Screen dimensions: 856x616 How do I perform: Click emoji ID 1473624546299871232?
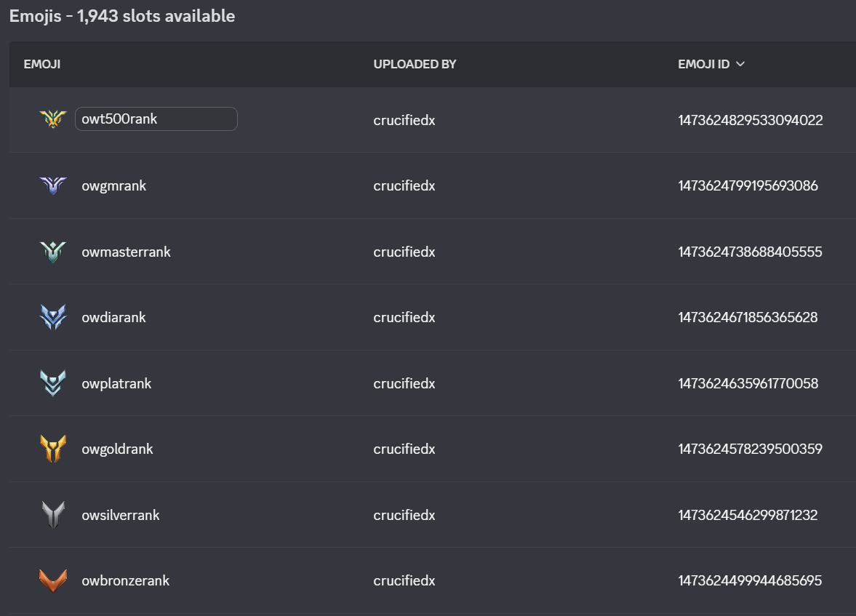pos(748,515)
